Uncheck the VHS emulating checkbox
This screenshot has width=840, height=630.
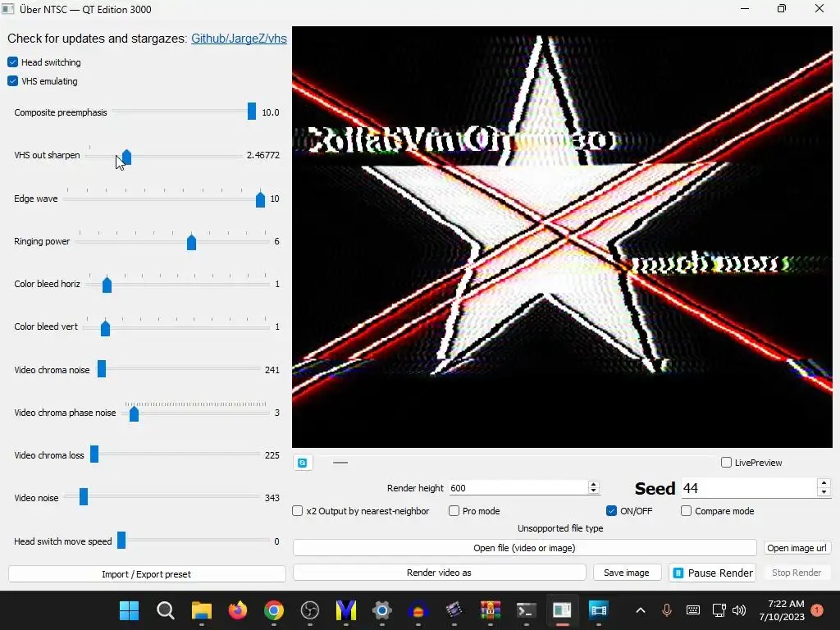[13, 81]
